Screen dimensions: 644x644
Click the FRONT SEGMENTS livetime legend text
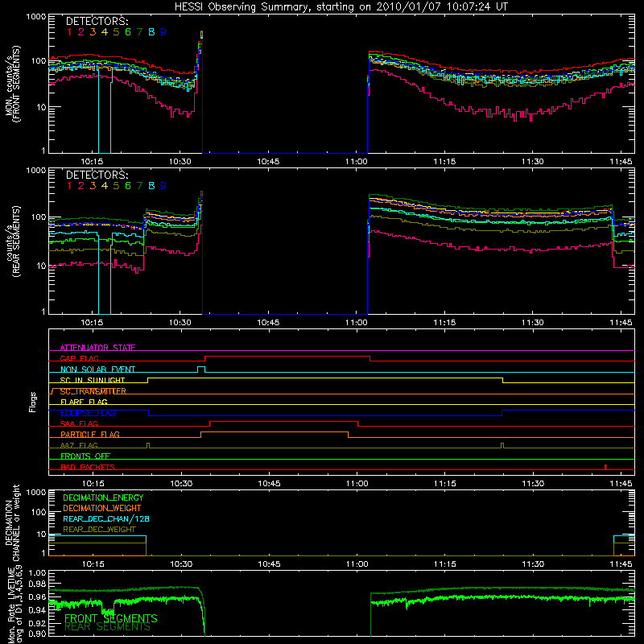click(x=111, y=618)
